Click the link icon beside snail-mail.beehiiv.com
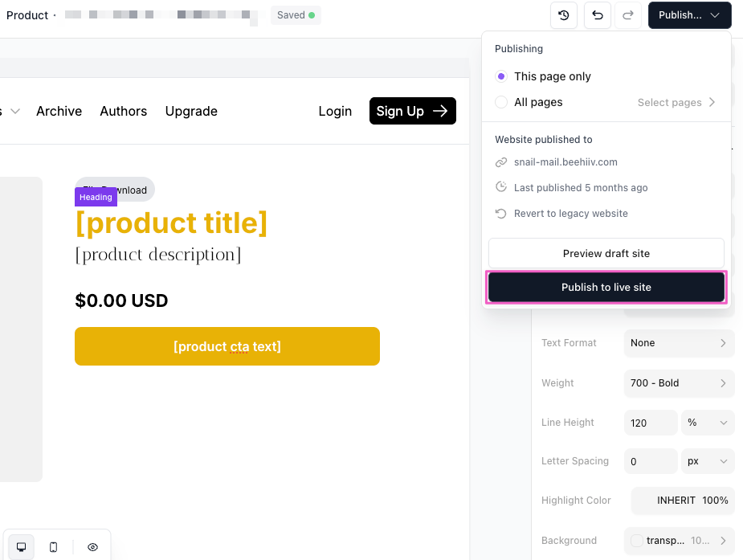This screenshot has height=560, width=743. click(x=501, y=162)
